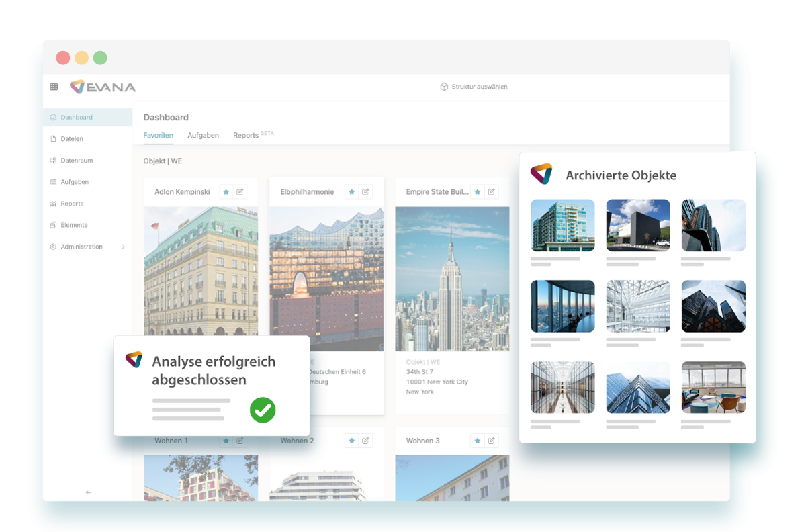This screenshot has width=806, height=532.
Task: Edit the Elbphilharmonie card
Action: pos(365,192)
